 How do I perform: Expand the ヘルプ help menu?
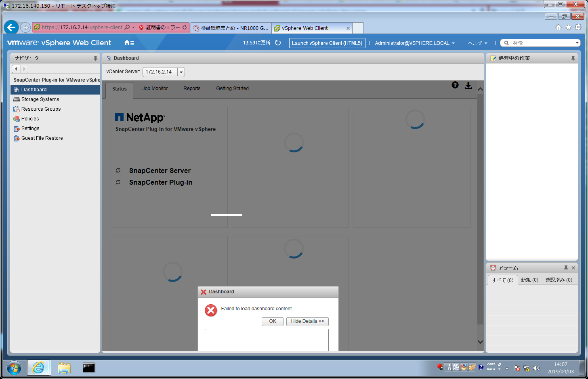coord(478,43)
